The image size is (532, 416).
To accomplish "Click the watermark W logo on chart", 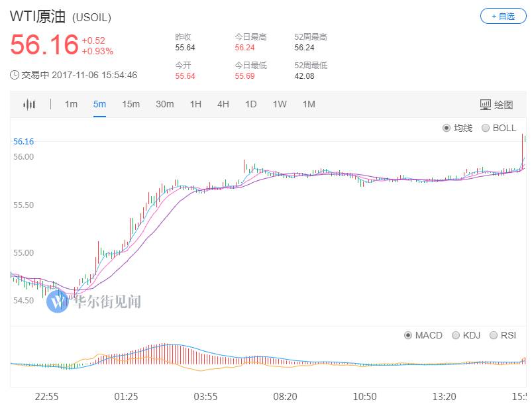I will pyautogui.click(x=57, y=301).
